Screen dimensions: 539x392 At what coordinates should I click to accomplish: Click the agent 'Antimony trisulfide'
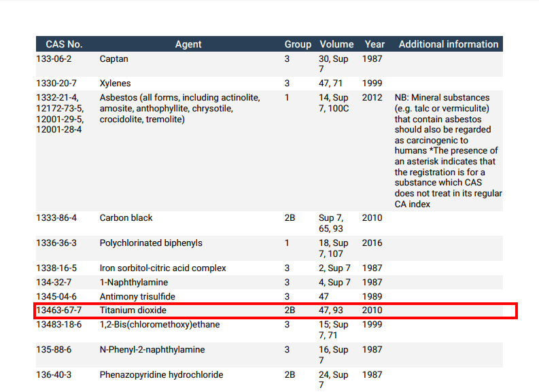click(x=137, y=296)
